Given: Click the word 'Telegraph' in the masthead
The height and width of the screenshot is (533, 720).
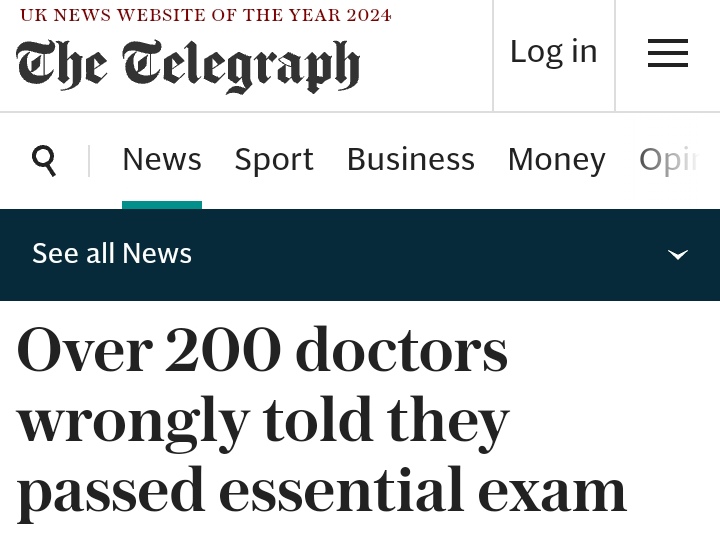Looking at the screenshot, I should point(241,66).
